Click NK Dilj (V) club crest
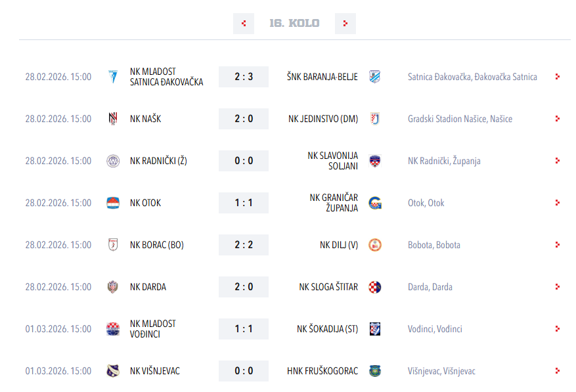576x392 pixels. 375,245
